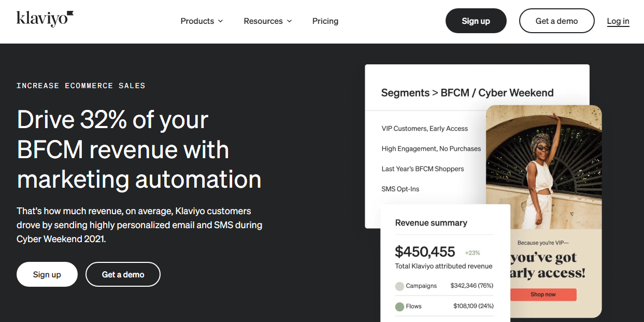The height and width of the screenshot is (322, 644).
Task: Open the Products menu
Action: pos(197,21)
